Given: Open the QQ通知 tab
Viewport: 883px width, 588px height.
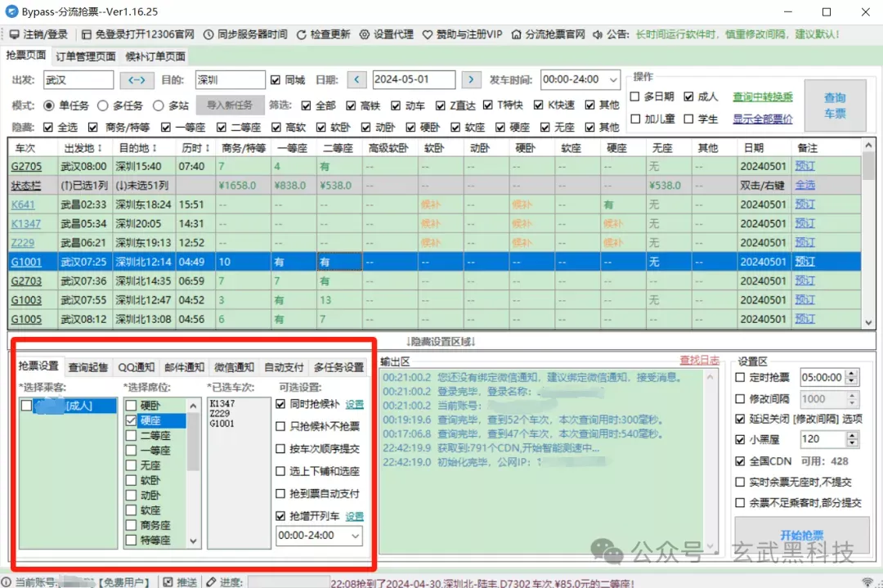Looking at the screenshot, I should click(136, 367).
